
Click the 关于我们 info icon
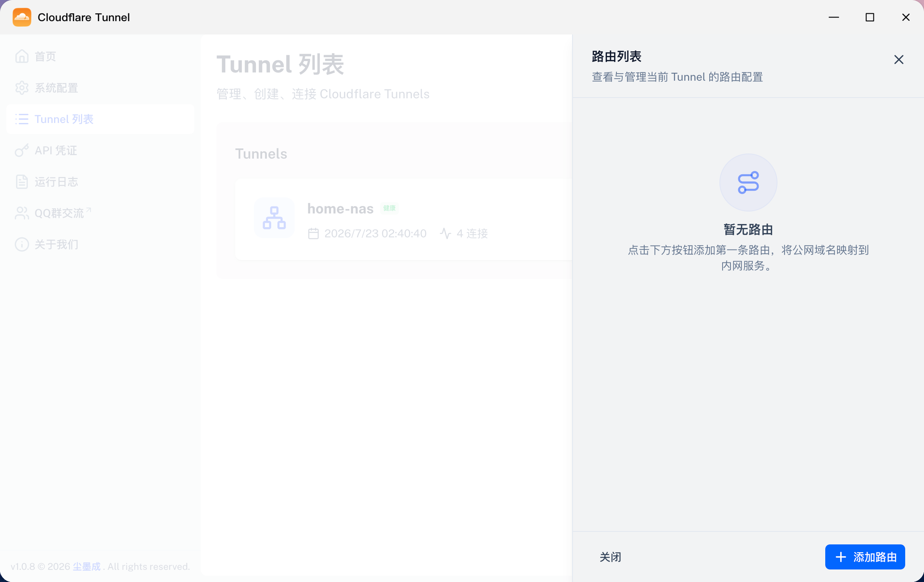click(22, 244)
